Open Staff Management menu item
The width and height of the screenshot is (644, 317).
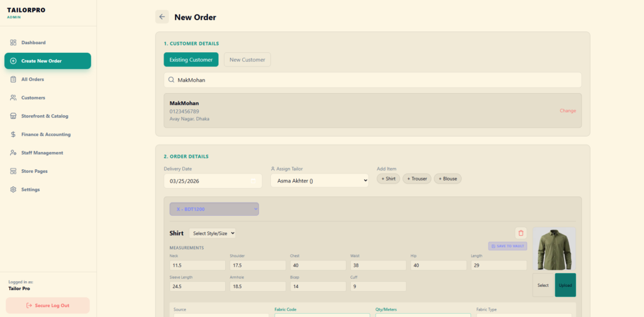(42, 153)
